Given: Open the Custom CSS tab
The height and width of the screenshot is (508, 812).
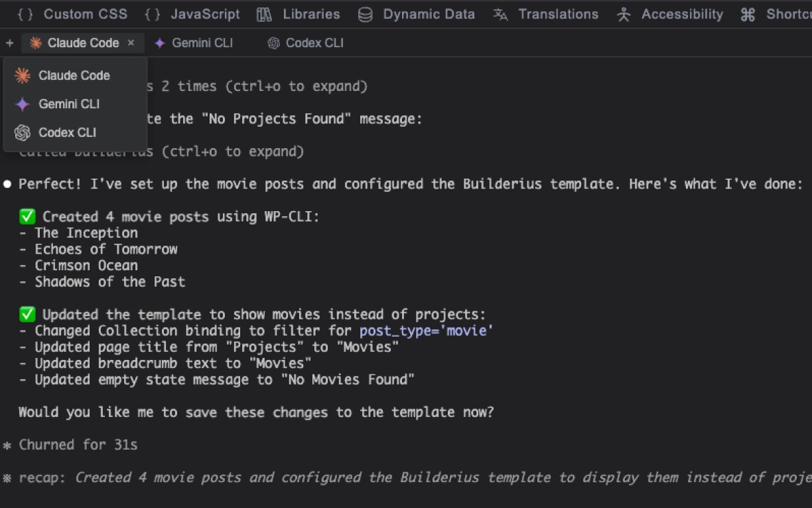Looking at the screenshot, I should click(72, 14).
